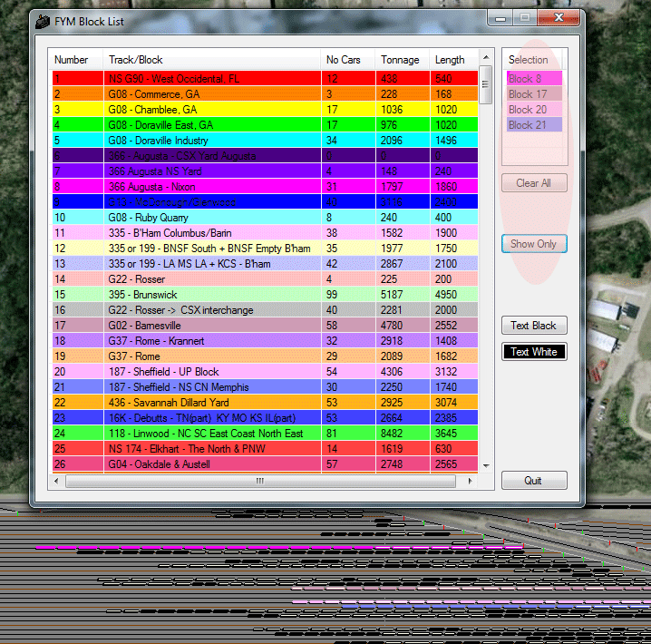Sort by the No Cars column header
This screenshot has width=651, height=644.
[348, 60]
